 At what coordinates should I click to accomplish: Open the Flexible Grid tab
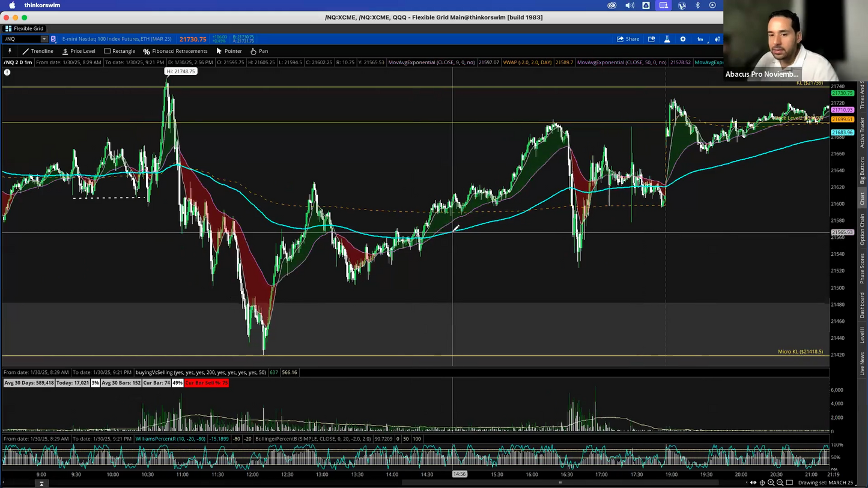click(24, 28)
